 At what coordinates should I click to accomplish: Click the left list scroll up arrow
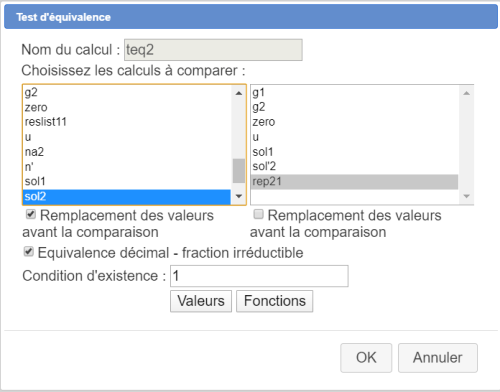point(239,93)
